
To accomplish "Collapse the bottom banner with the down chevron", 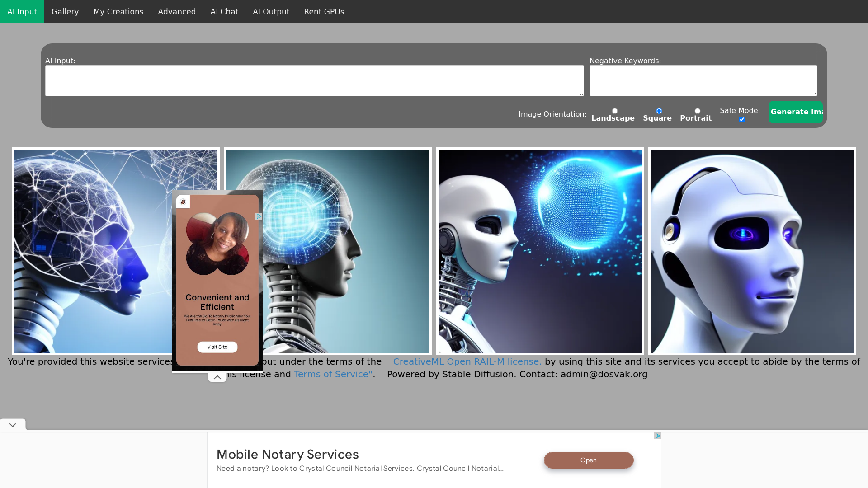I will point(13,425).
